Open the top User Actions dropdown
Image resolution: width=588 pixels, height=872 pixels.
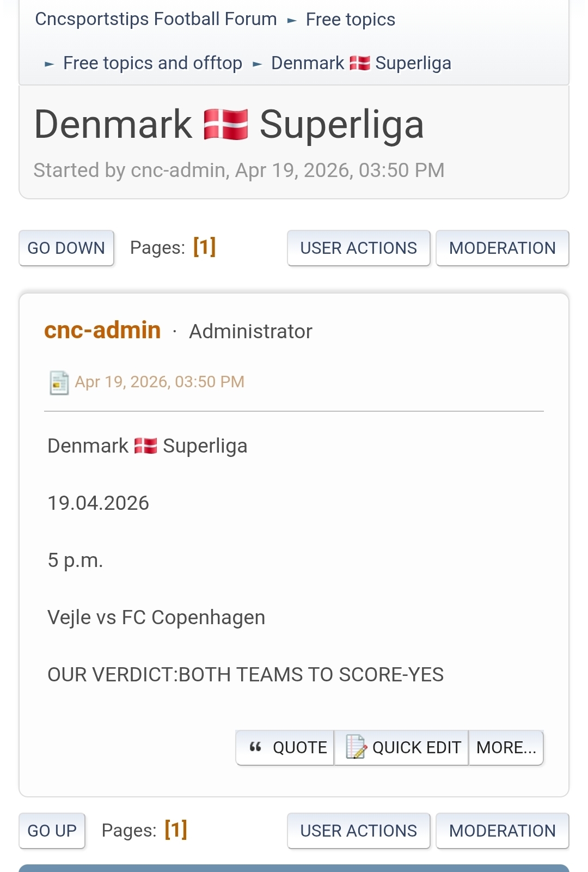pos(358,248)
